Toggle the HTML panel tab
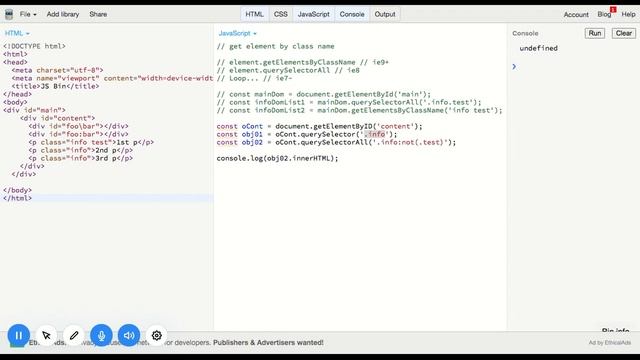The width and height of the screenshot is (640, 360). coord(254,14)
